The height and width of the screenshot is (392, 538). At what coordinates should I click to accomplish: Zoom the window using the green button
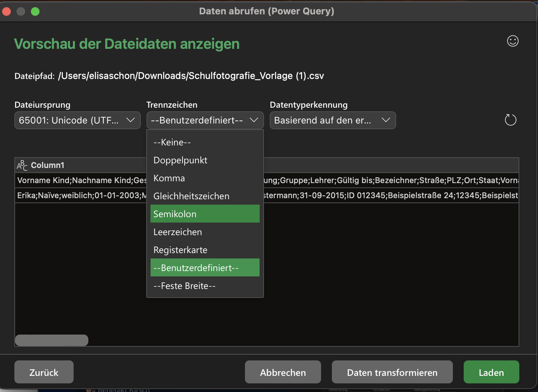coord(35,11)
